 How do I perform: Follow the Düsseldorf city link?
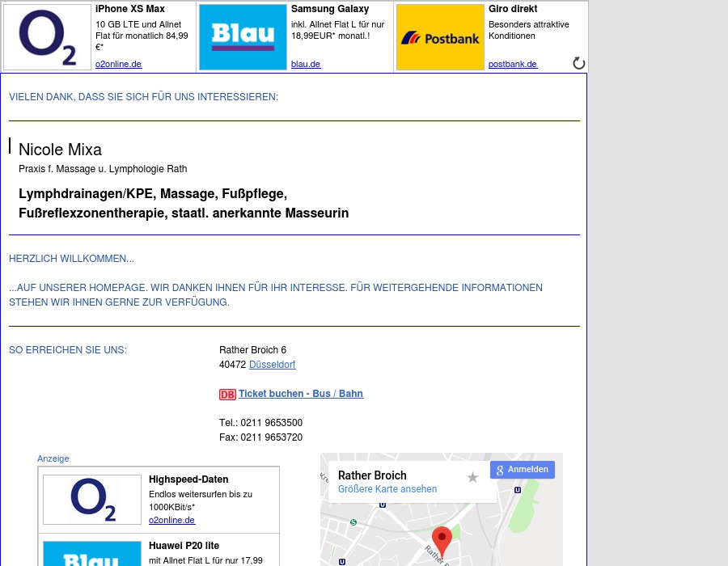272,365
